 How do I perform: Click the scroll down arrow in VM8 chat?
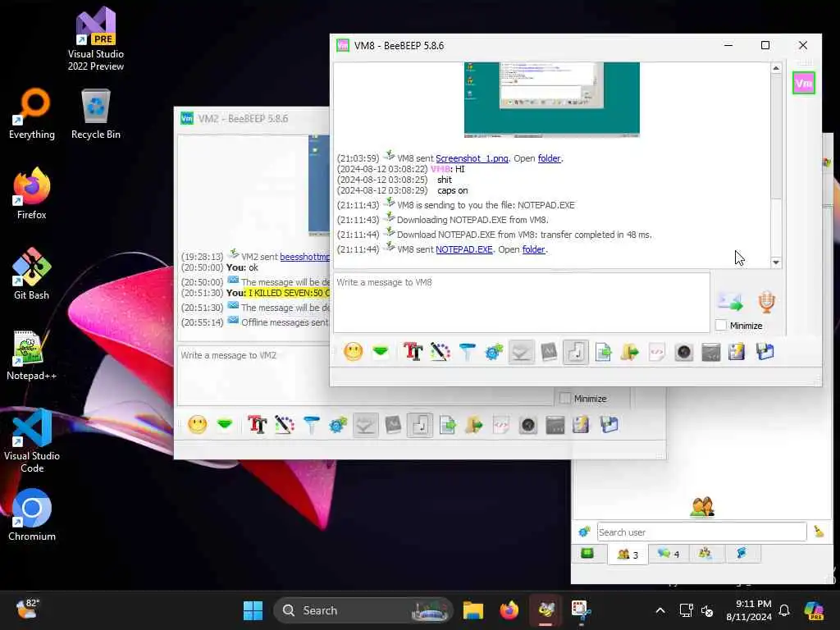point(776,262)
